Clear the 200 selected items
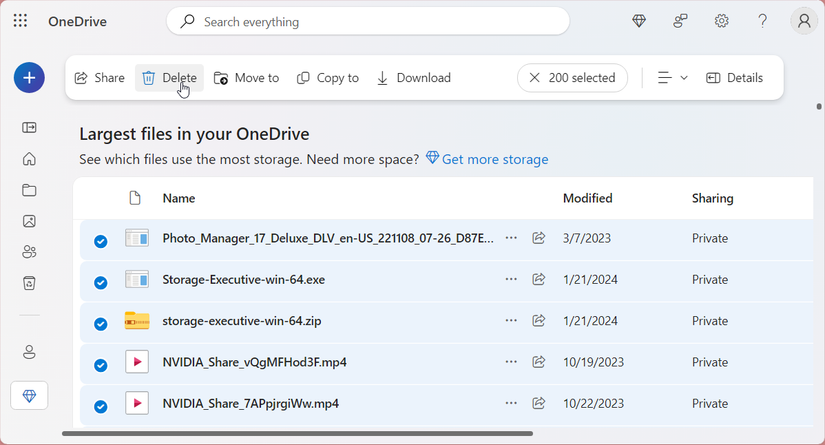Image resolution: width=825 pixels, height=445 pixels. pyautogui.click(x=572, y=78)
